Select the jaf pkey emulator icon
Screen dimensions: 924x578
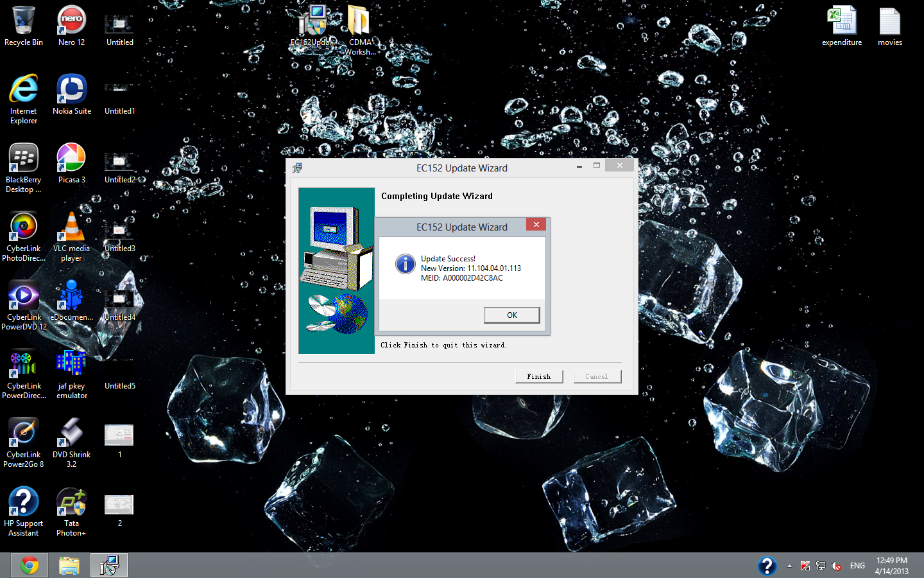point(71,374)
